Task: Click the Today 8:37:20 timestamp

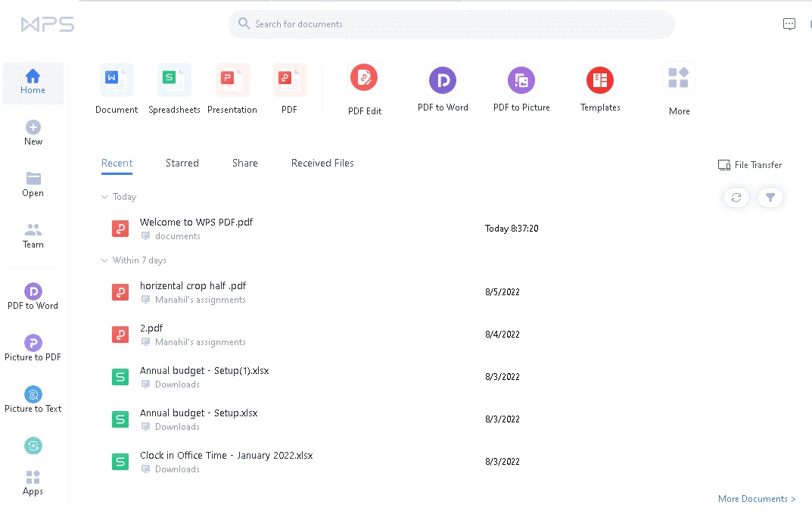Action: point(512,229)
